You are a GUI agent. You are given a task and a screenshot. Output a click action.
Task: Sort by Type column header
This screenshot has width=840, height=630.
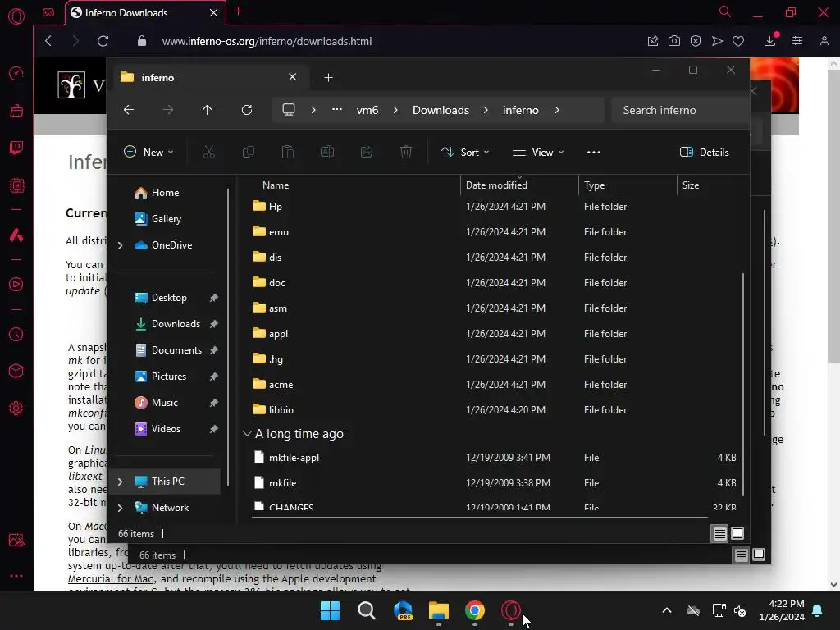(x=594, y=185)
